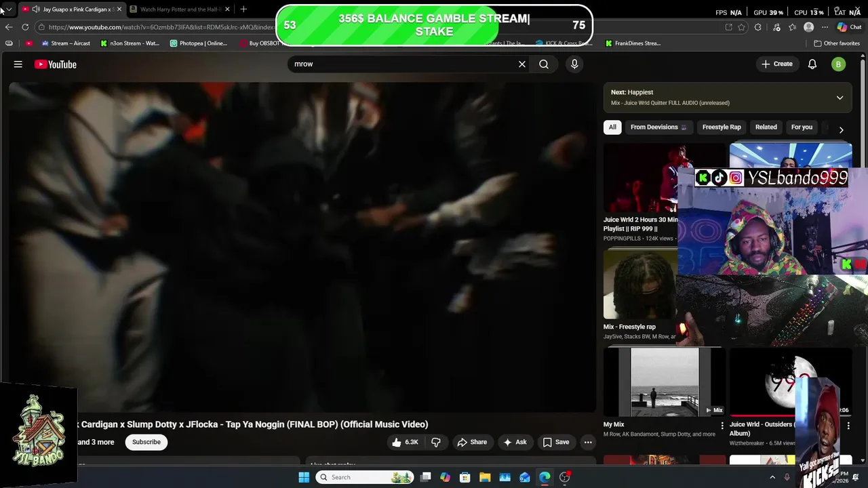Open browser profile avatar

[808, 27]
